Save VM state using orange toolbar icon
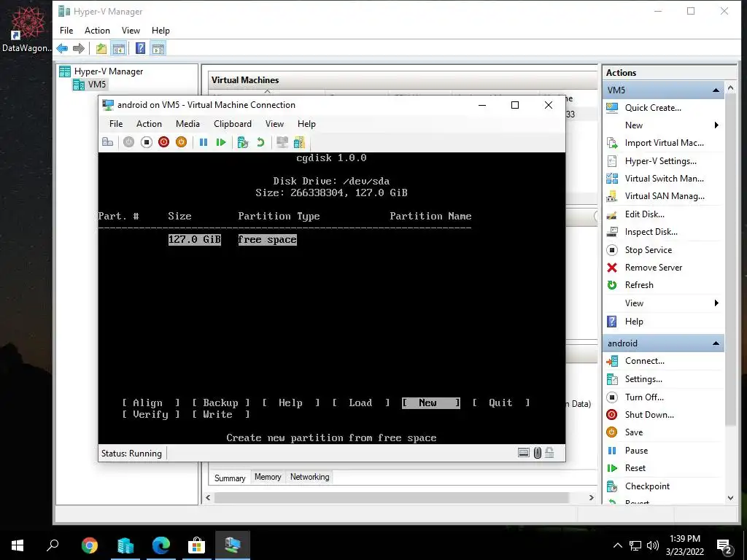747x560 pixels. coord(181,142)
